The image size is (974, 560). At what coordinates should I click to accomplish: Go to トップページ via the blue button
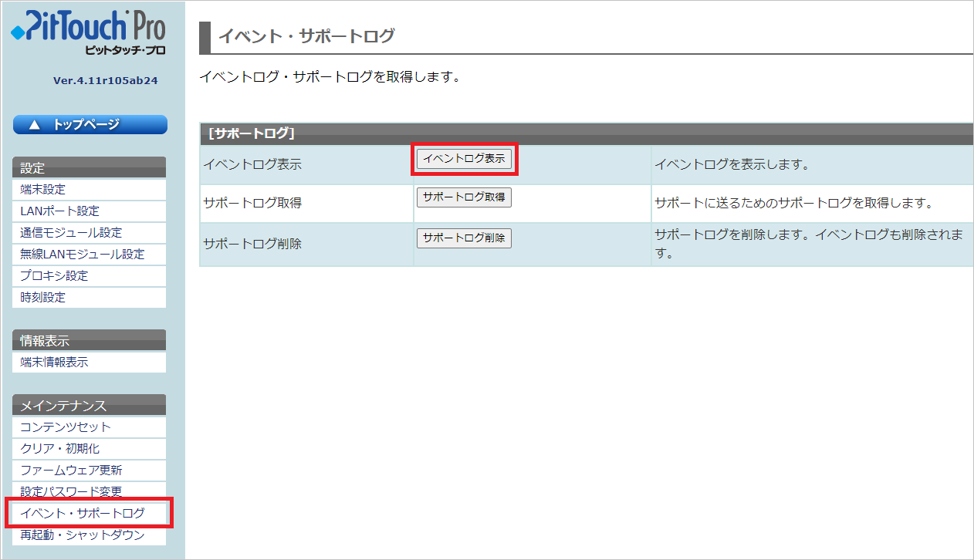(x=90, y=125)
